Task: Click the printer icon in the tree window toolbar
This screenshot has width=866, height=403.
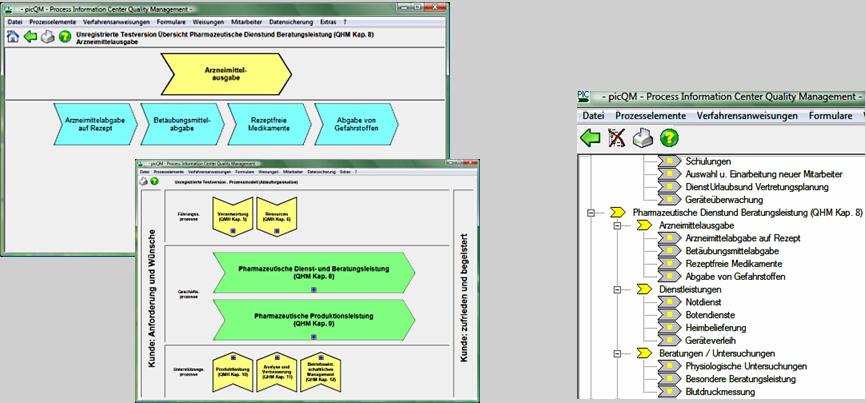Action: click(643, 138)
